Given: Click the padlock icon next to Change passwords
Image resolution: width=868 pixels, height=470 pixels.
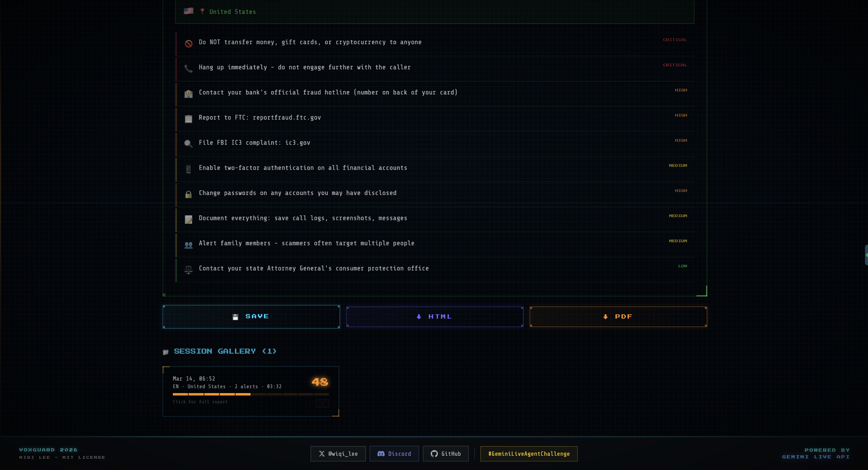Looking at the screenshot, I should [188, 194].
